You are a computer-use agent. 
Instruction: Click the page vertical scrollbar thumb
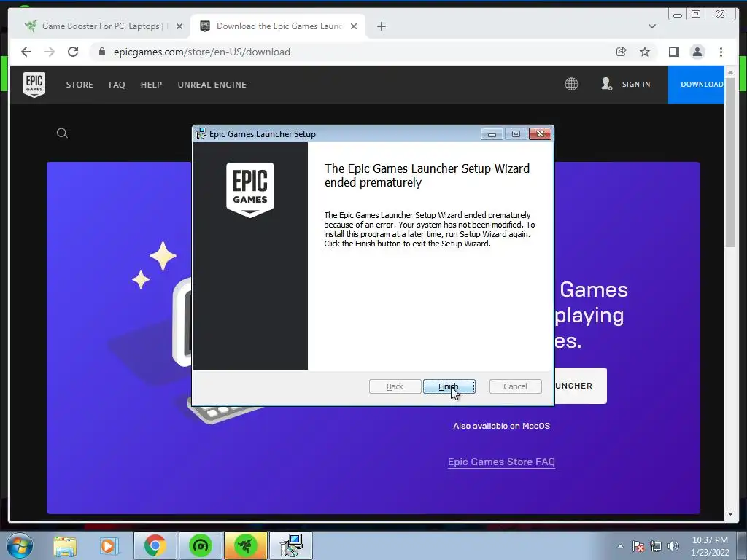pos(730,162)
